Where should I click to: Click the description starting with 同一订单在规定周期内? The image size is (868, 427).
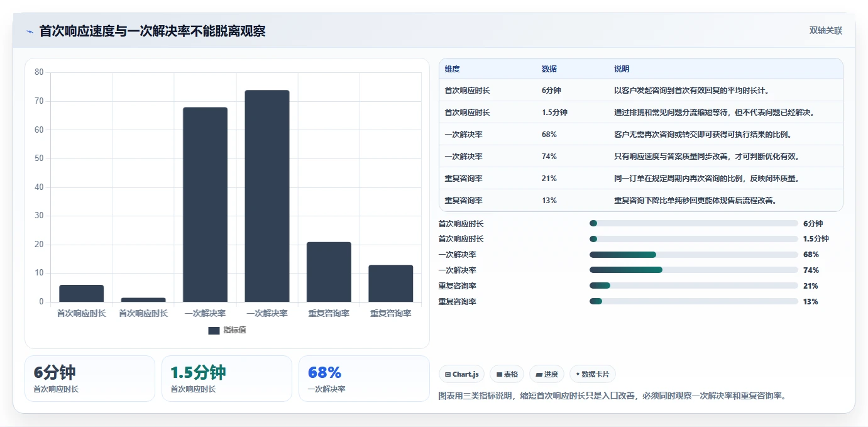[x=707, y=179]
